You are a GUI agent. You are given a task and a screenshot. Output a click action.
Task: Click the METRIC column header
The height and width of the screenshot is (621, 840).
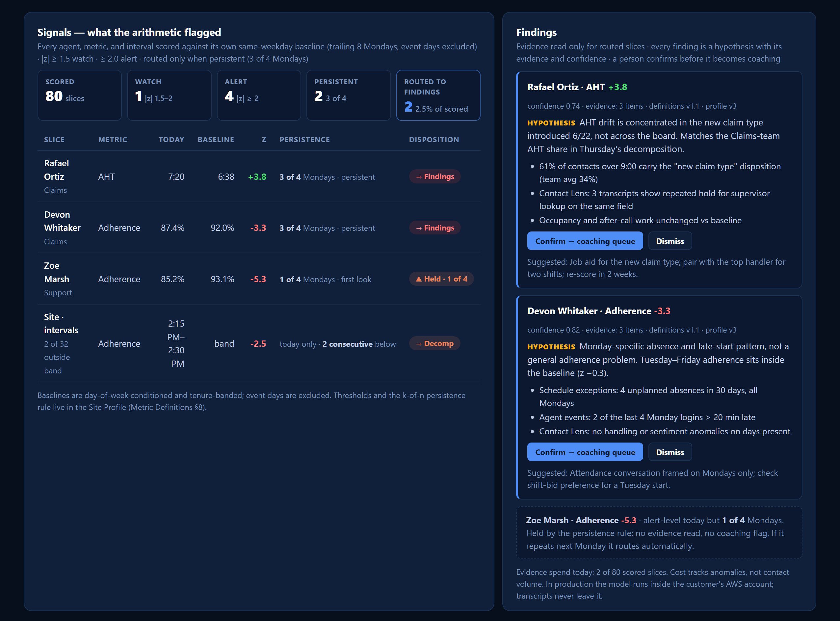click(112, 140)
